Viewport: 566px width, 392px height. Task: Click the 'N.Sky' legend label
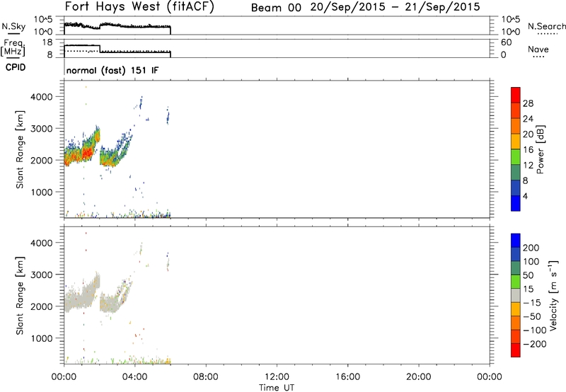[13, 26]
